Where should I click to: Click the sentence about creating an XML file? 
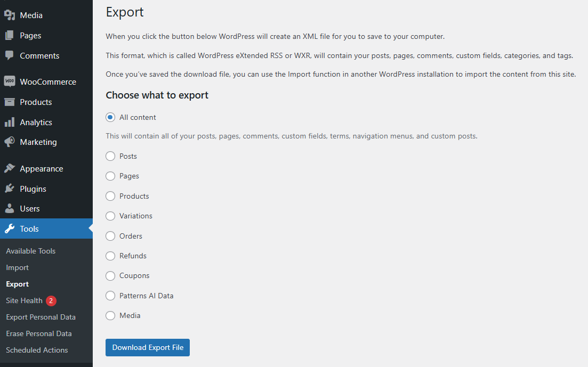[275, 37]
